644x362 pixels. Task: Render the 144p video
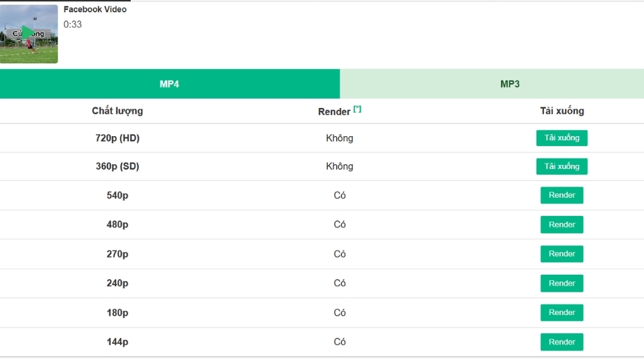[561, 342]
